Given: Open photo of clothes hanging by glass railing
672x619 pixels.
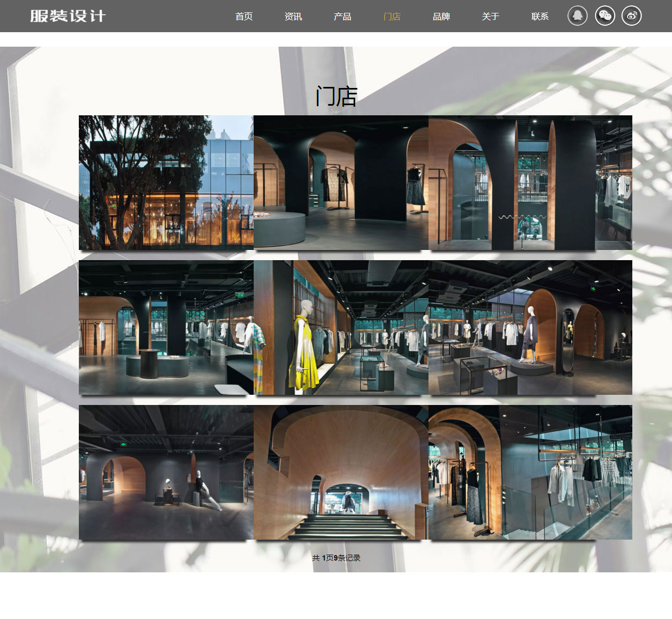Looking at the screenshot, I should [x=530, y=473].
